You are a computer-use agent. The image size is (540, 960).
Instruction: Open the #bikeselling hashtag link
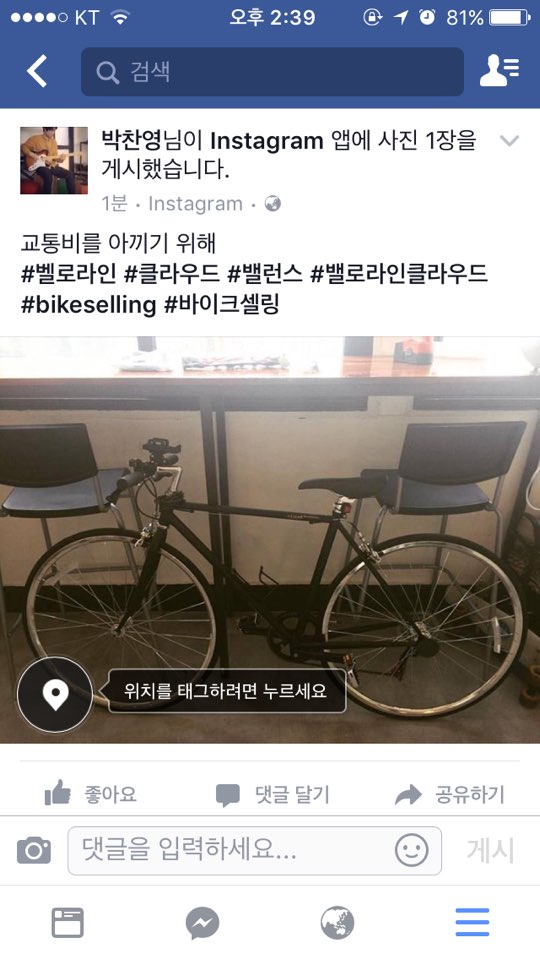pos(89,304)
